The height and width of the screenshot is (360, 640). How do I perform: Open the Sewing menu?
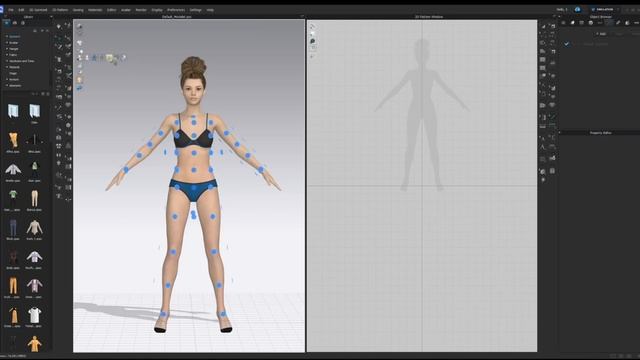tap(78, 10)
